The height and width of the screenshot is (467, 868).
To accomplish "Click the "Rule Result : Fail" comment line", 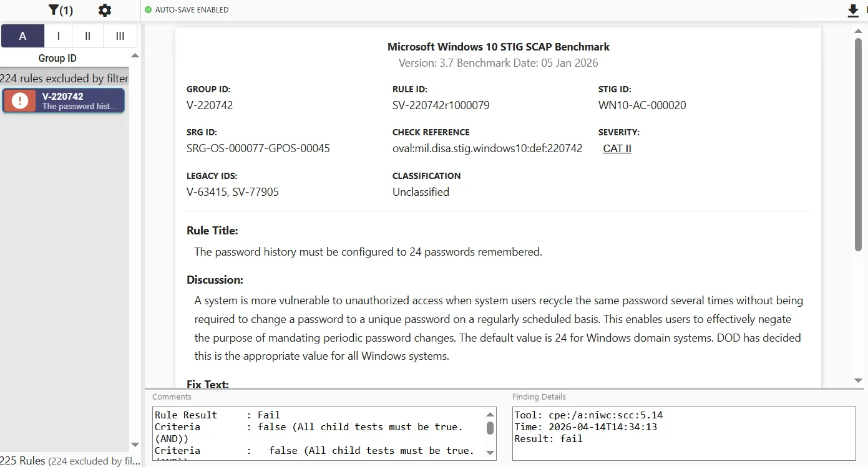I will click(217, 415).
